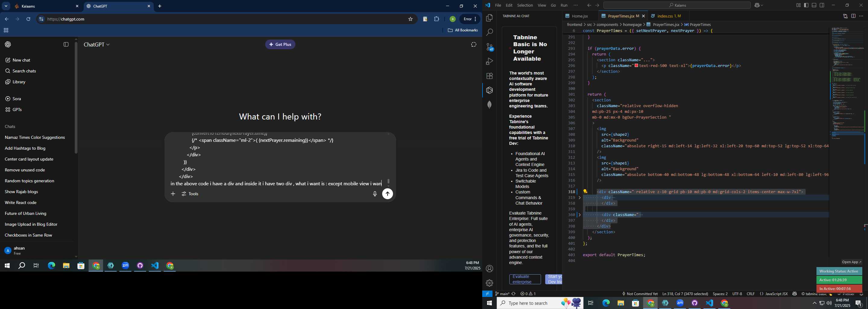Click Evaluate enterprise button in Tabnine panel
Image resolution: width=868 pixels, height=309 pixels.
(525, 279)
